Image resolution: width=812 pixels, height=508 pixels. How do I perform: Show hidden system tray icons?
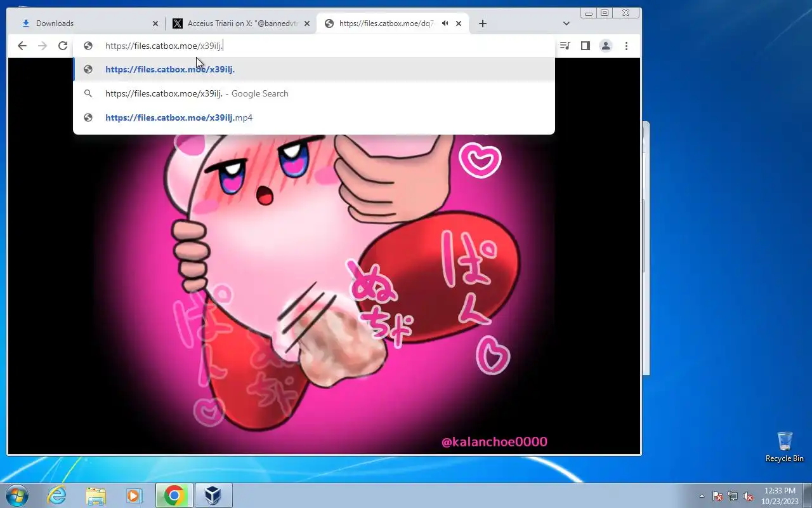pos(702,496)
